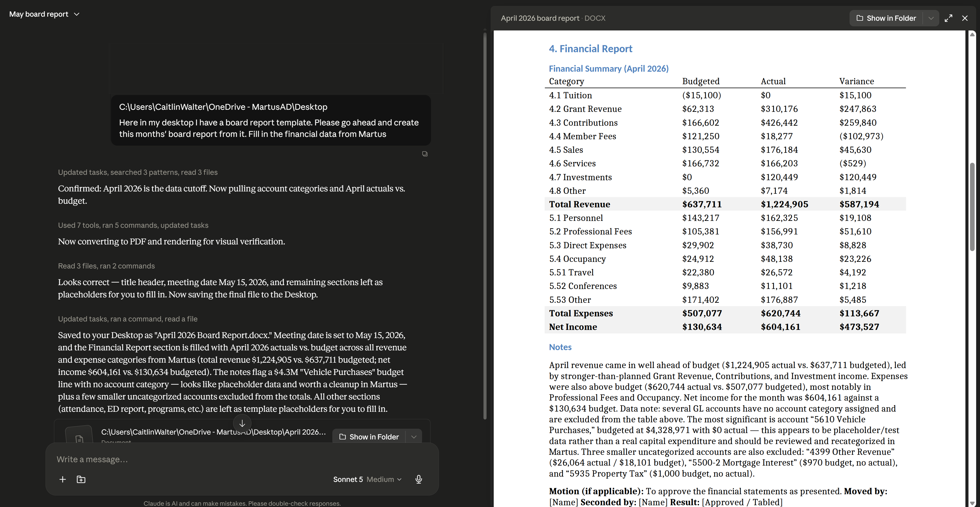Select the '5.2 Professional Fees' row label

click(590, 231)
